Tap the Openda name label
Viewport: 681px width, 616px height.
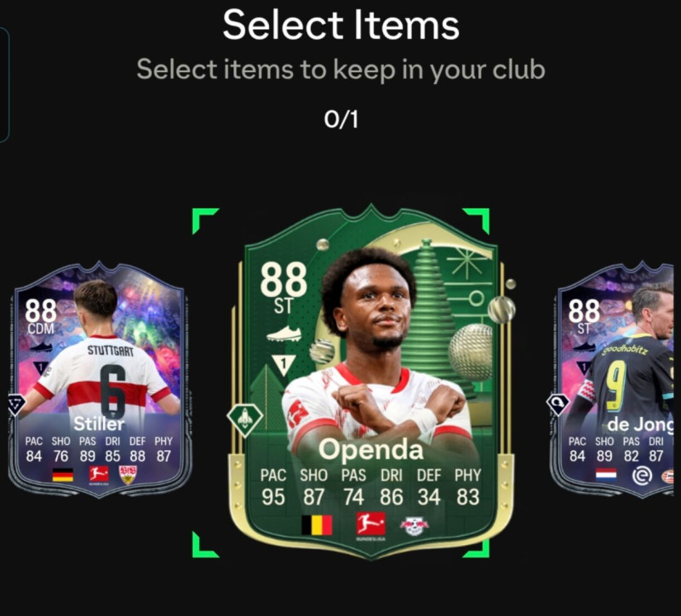(371, 450)
